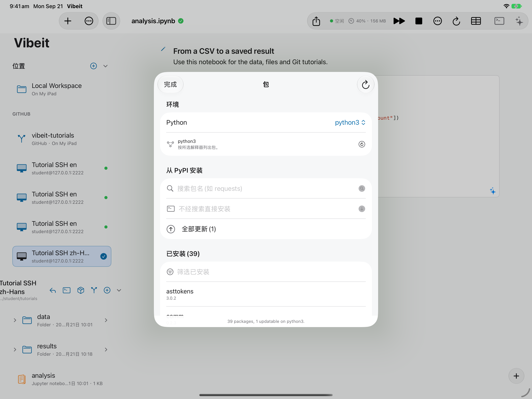Open the share menu for analysis.ipynb
Screen dimensions: 532x399
(316, 21)
